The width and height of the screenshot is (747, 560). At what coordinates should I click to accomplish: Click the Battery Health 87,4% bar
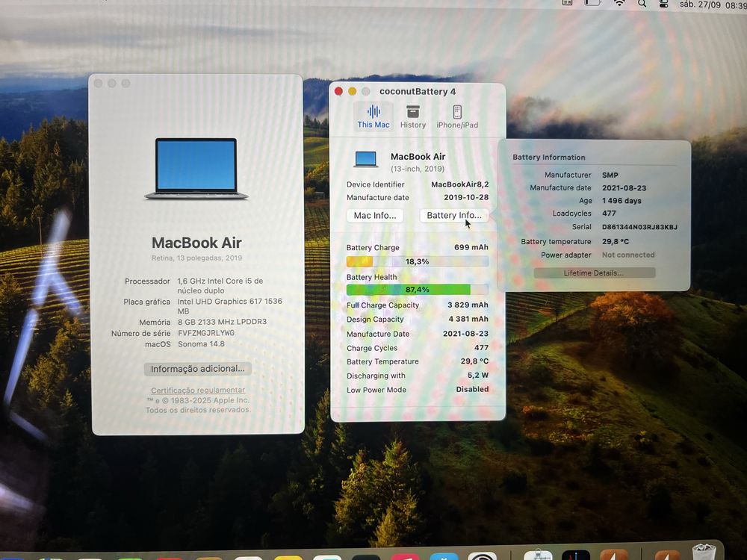click(418, 290)
